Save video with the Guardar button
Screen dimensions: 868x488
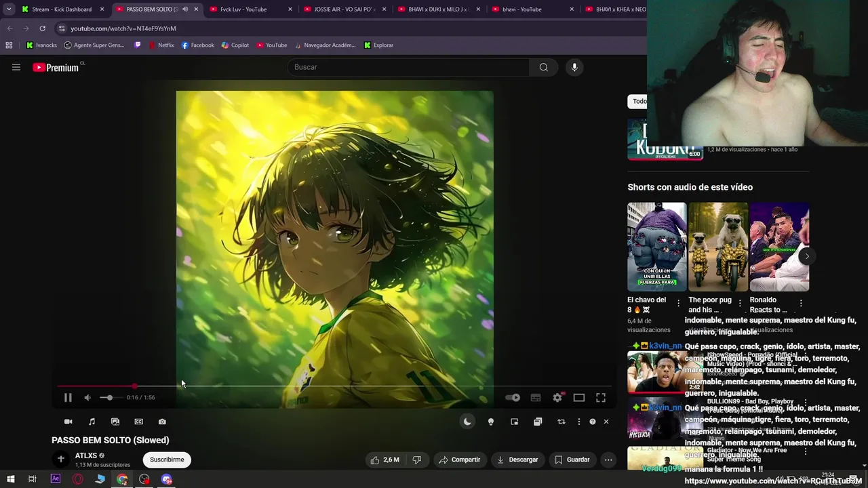572,460
